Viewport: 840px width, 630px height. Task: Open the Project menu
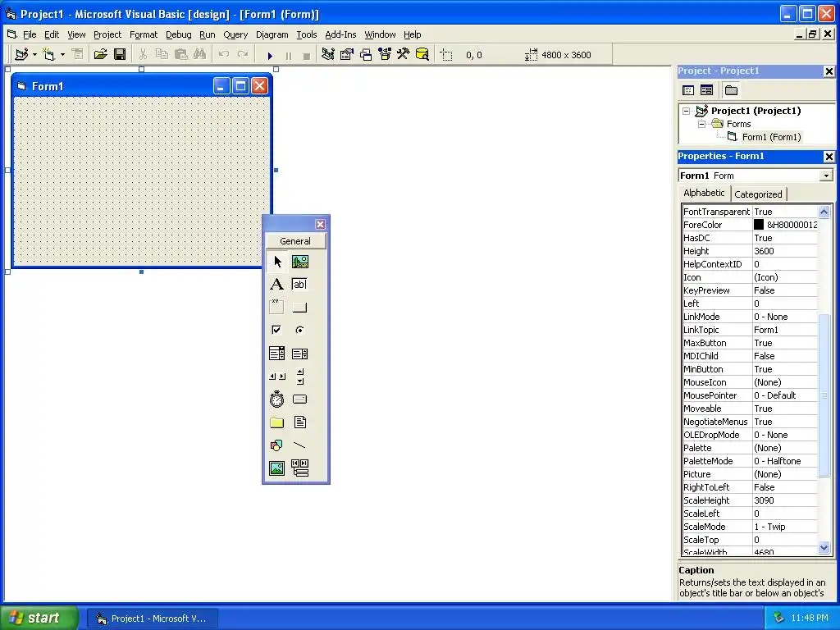click(x=107, y=34)
